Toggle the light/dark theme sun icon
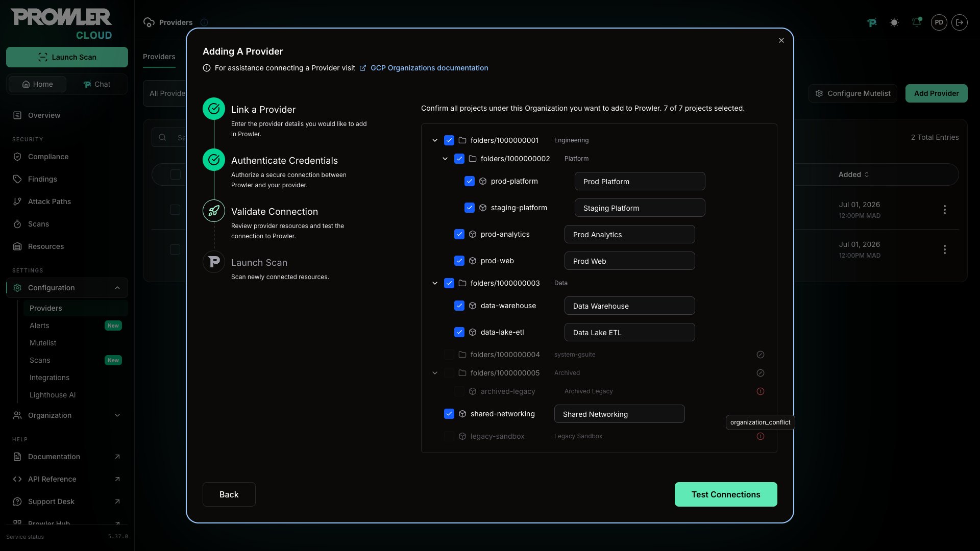Screen dimensions: 980x551 point(894,22)
